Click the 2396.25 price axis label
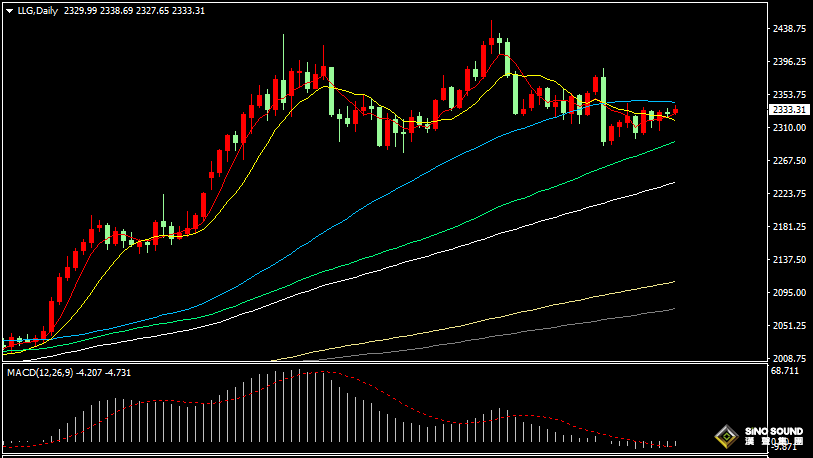 point(789,62)
